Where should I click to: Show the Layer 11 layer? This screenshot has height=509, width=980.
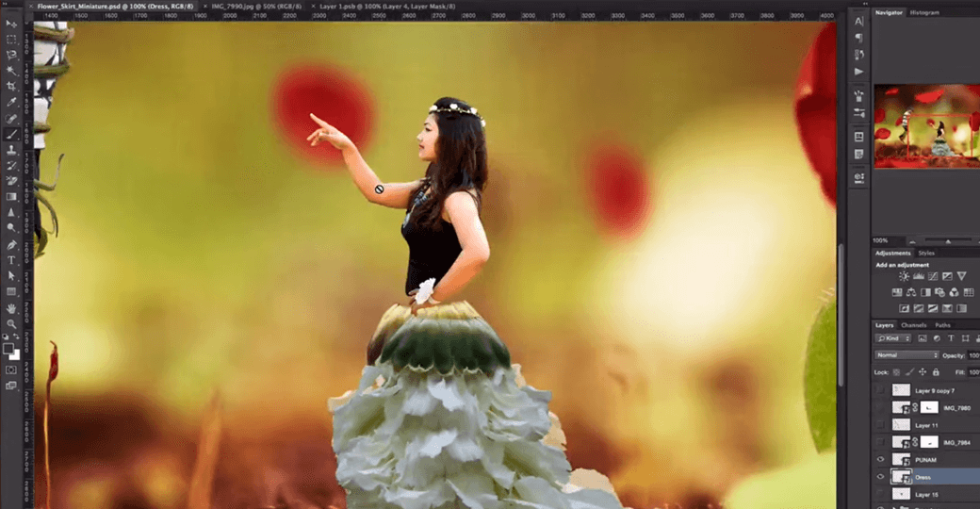click(x=881, y=425)
